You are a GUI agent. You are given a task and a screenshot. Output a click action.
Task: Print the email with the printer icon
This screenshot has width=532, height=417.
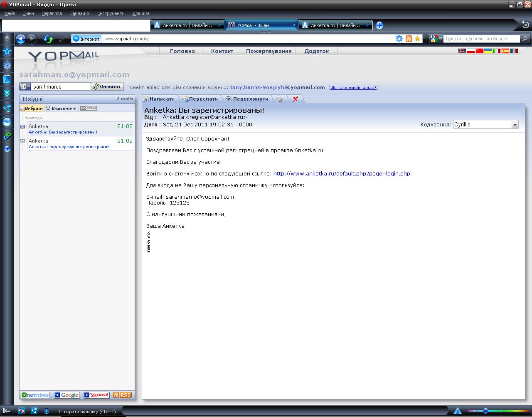click(x=280, y=99)
